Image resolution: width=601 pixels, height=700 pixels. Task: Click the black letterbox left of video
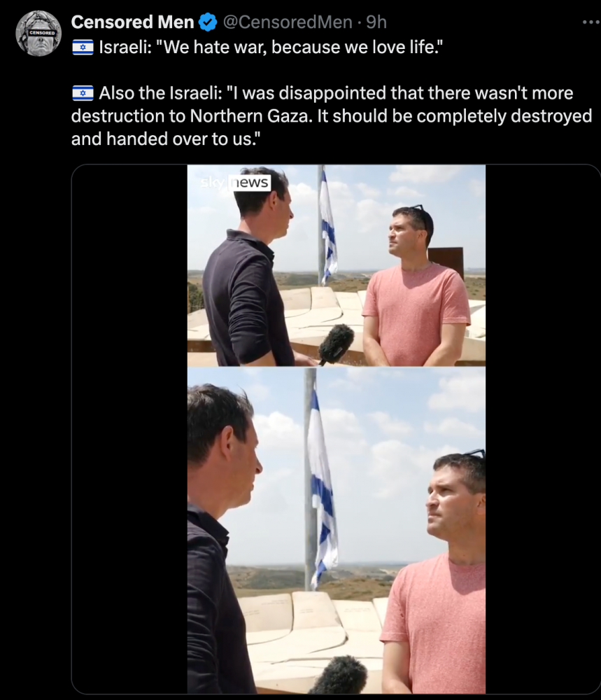pos(129,429)
